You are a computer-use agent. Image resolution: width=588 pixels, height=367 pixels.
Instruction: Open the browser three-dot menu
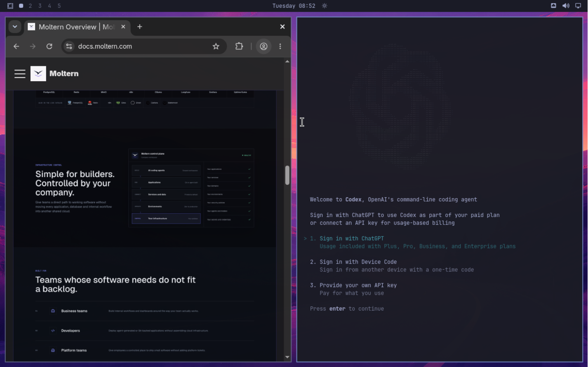tap(280, 47)
